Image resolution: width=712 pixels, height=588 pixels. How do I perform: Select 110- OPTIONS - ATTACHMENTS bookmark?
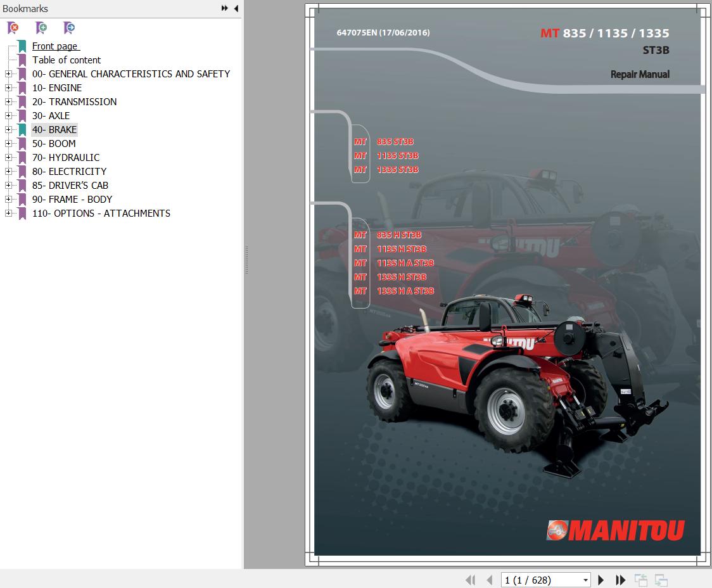(101, 213)
